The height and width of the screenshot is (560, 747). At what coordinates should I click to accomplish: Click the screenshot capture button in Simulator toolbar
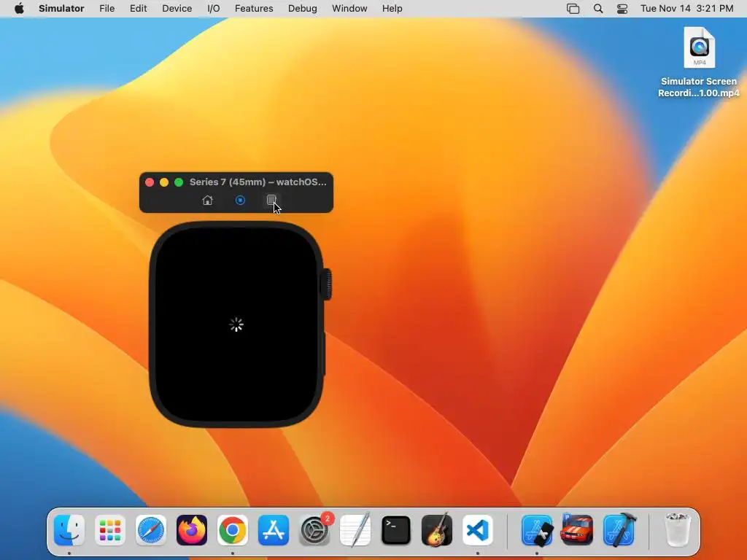click(x=240, y=200)
